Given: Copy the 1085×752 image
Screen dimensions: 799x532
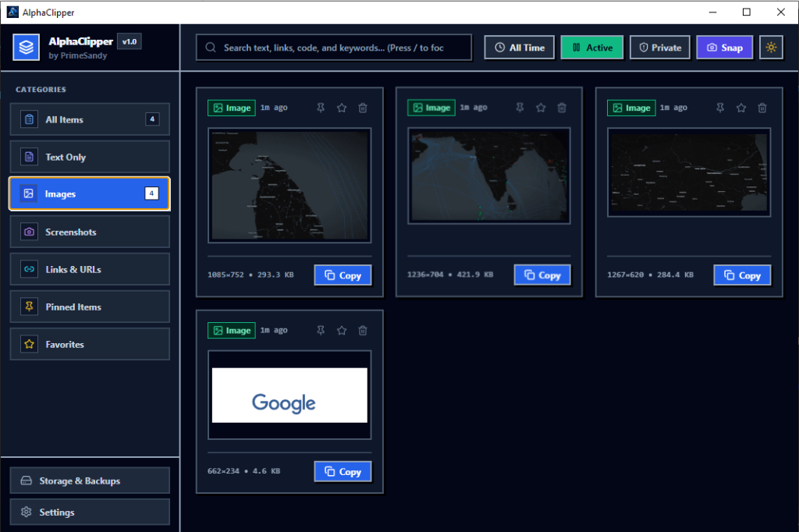Looking at the screenshot, I should tap(343, 275).
